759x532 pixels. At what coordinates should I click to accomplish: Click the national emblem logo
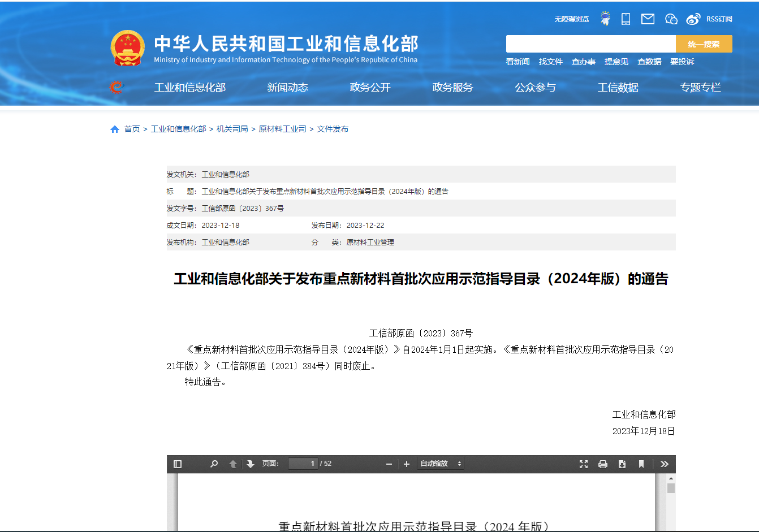(128, 48)
